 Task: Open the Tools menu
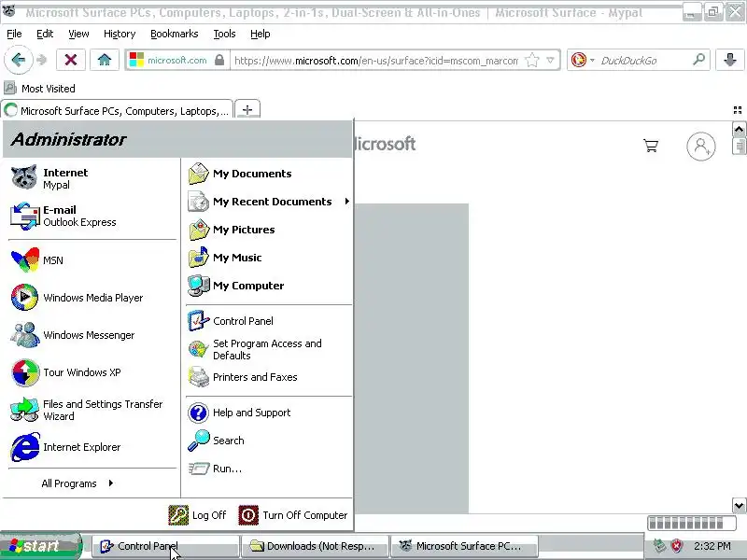pyautogui.click(x=224, y=34)
